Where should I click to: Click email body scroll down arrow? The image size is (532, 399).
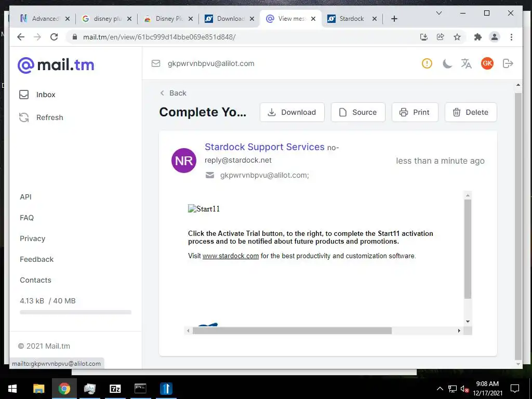click(468, 321)
